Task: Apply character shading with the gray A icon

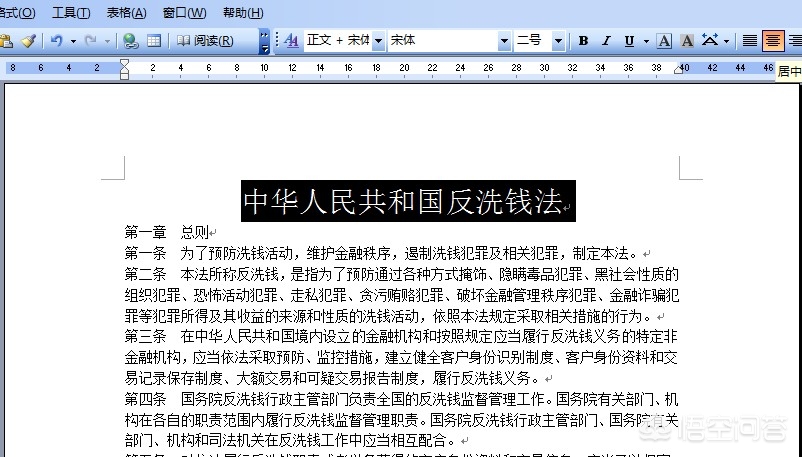Action: tap(687, 41)
